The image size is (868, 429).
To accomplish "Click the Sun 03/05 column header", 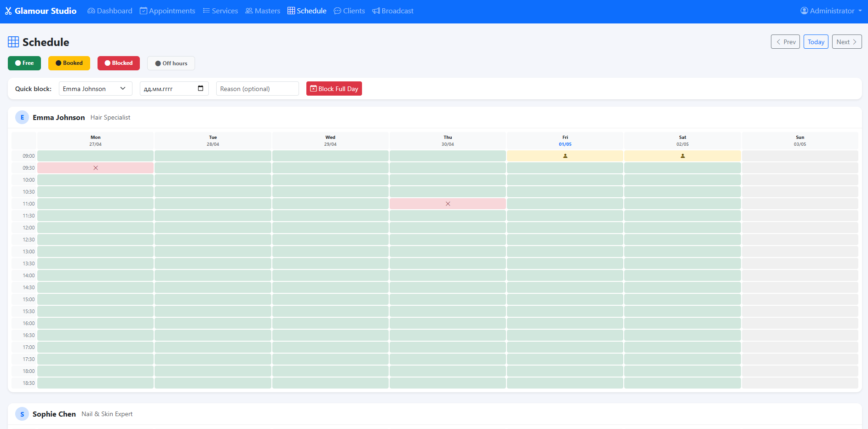I will click(x=800, y=141).
